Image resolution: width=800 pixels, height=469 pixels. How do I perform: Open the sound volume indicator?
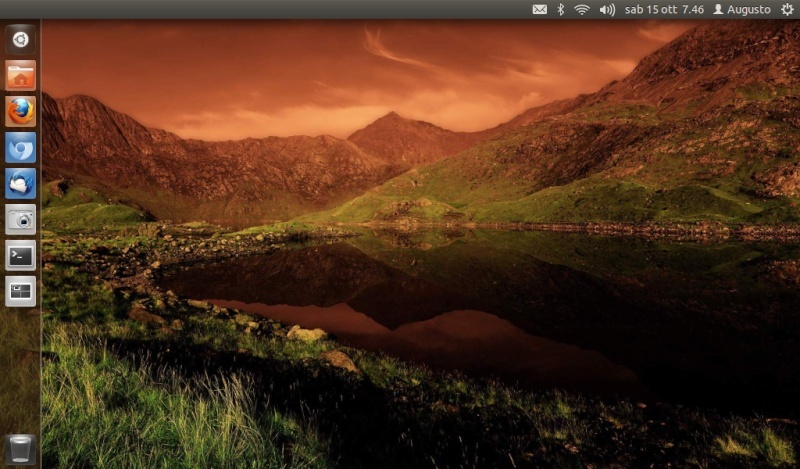[x=607, y=9]
